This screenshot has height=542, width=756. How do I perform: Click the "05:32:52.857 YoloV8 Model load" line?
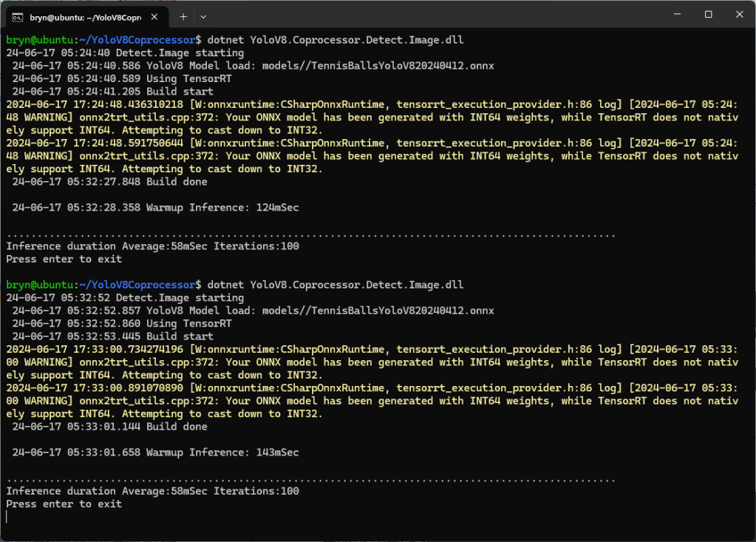(253, 311)
